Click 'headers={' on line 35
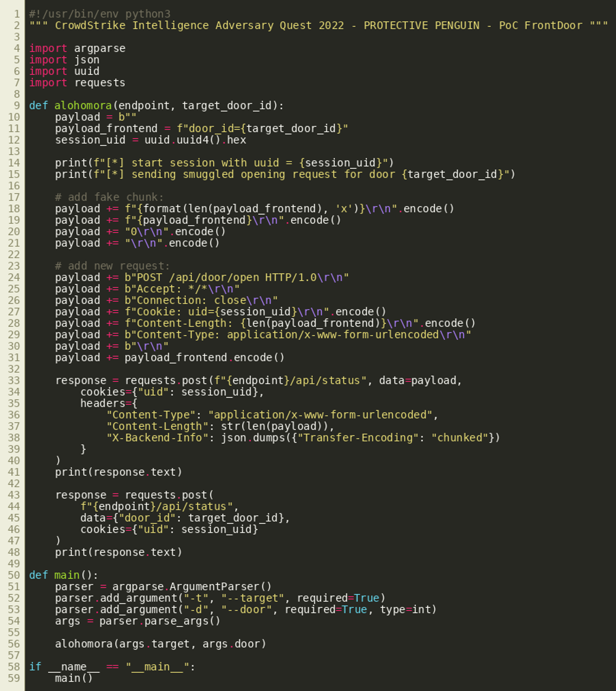The width and height of the screenshot is (616, 691). (x=109, y=403)
